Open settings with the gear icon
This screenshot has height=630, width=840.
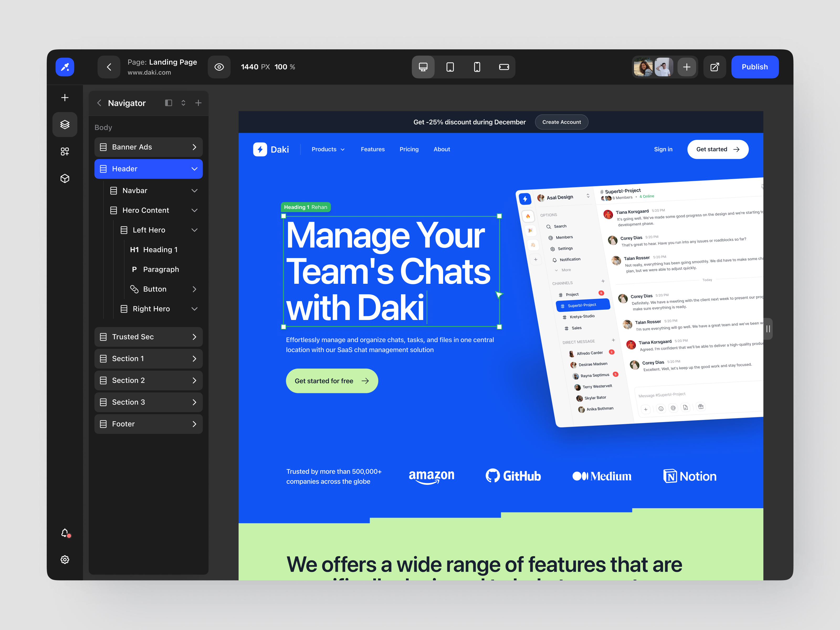pos(65,559)
